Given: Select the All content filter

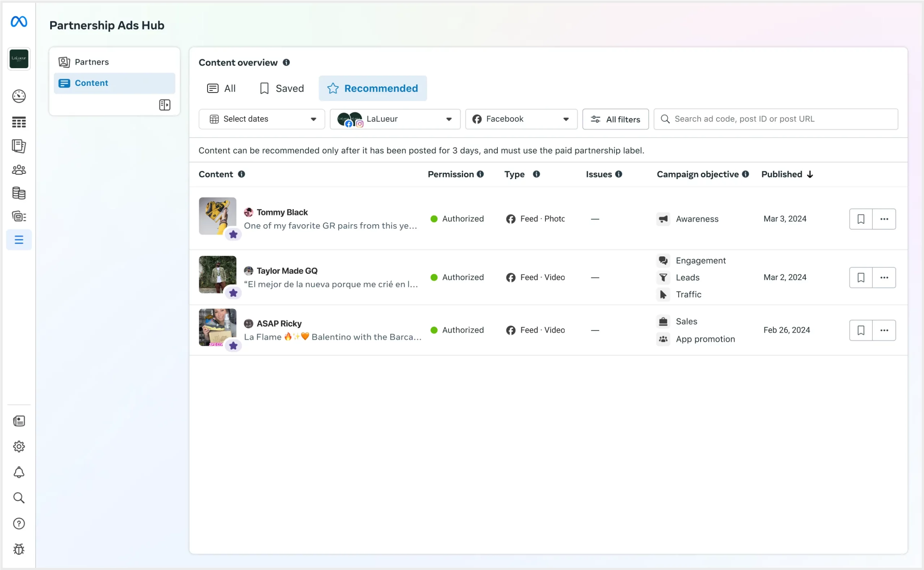Looking at the screenshot, I should (222, 88).
